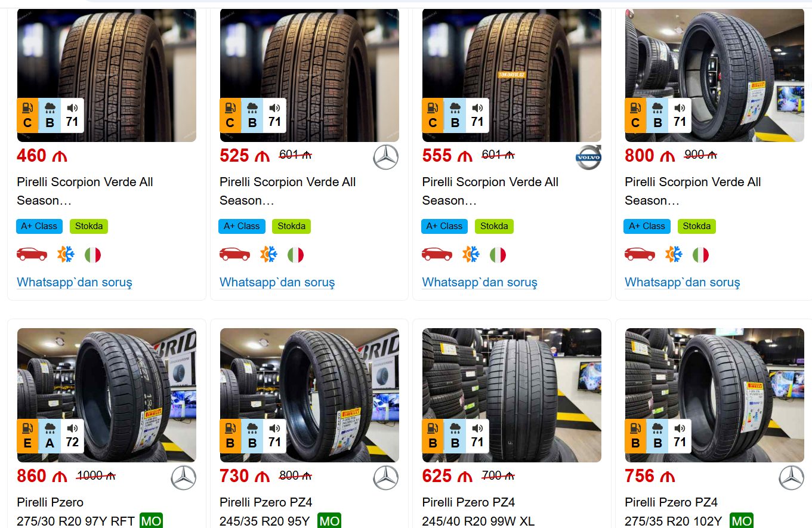The image size is (812, 528).
Task: Click the Mercedes logo beside the 730 ₼ price
Action: point(385,478)
